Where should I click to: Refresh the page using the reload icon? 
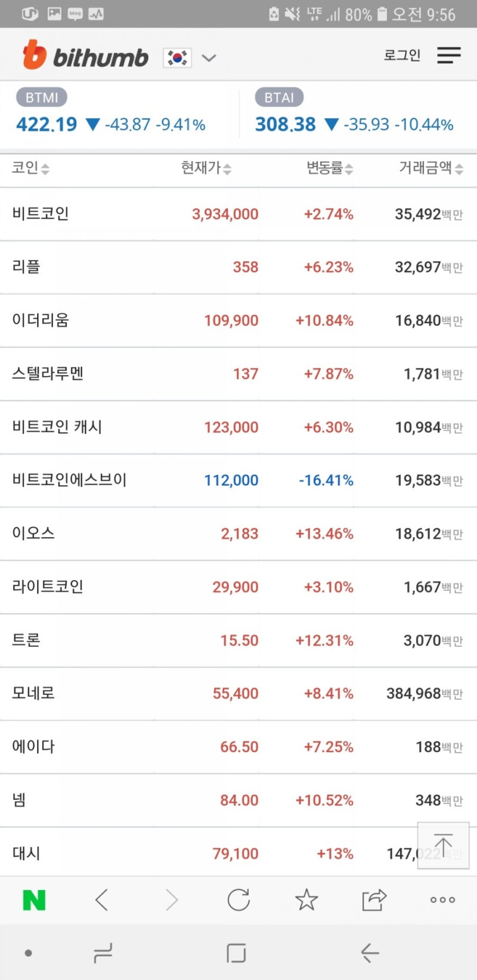click(x=238, y=900)
